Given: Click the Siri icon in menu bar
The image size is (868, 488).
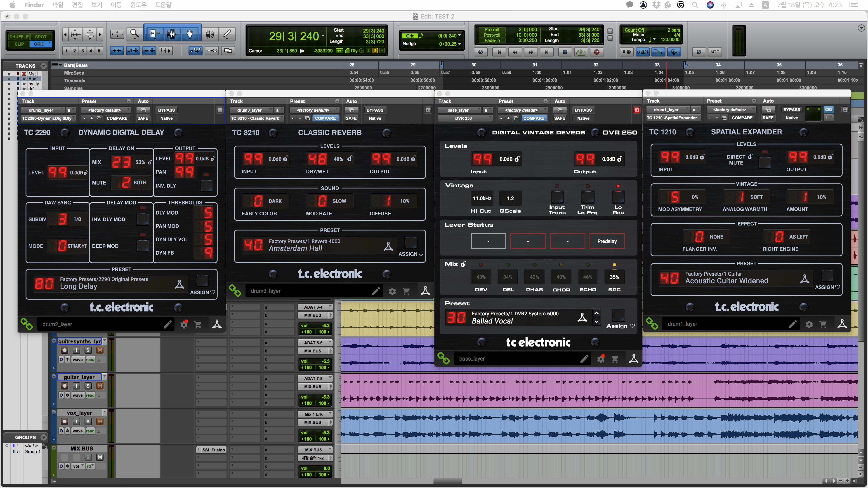Looking at the screenshot, I should pos(710,5).
